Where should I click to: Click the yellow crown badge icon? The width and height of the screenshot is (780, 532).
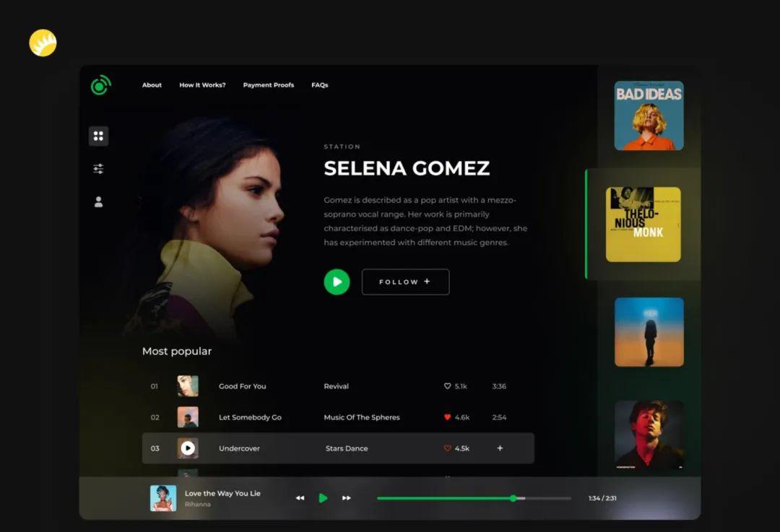pos(43,43)
